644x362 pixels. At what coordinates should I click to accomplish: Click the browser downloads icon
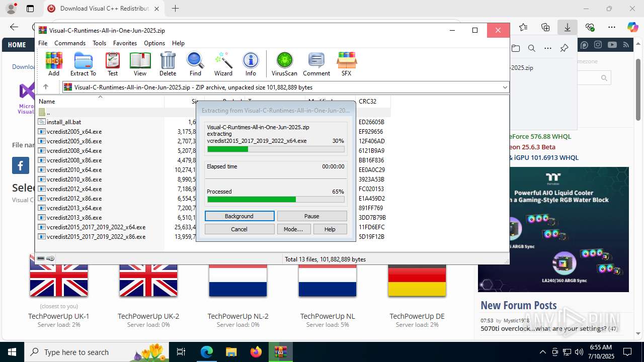click(567, 27)
